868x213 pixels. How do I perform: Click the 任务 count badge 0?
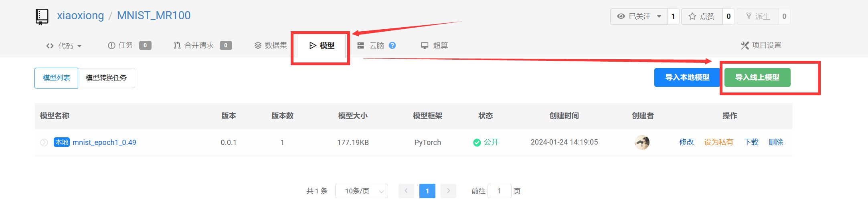point(145,45)
